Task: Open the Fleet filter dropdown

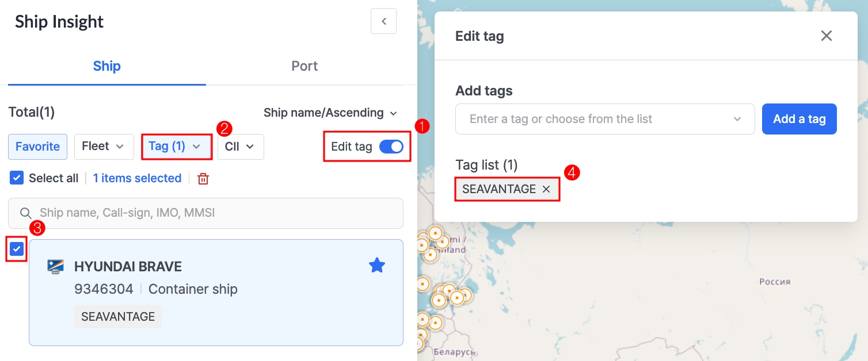Action: coord(104,147)
